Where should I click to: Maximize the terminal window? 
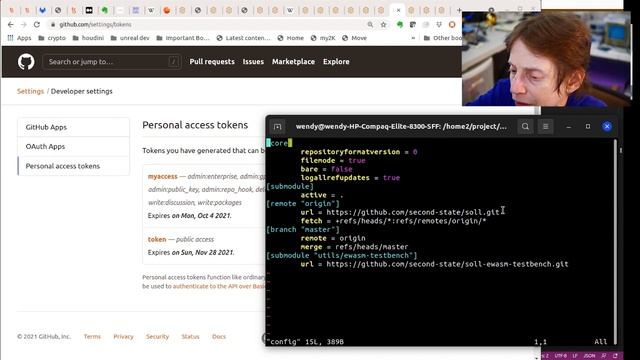coord(588,127)
